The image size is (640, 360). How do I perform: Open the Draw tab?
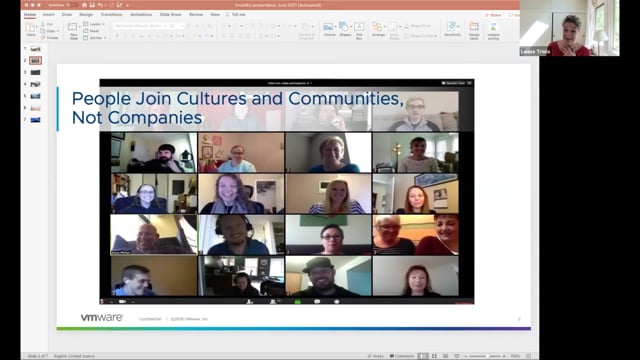click(67, 14)
